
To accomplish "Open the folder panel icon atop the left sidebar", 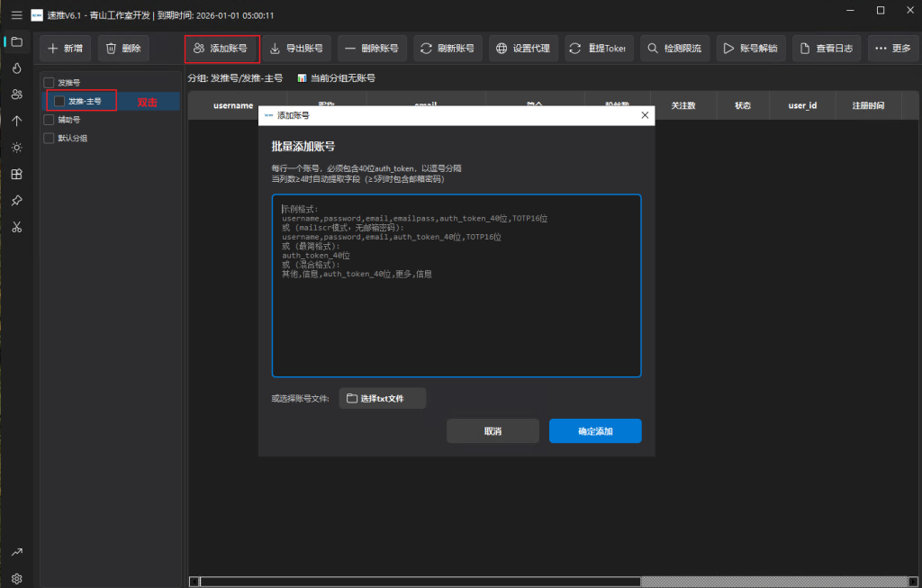I will (16, 41).
